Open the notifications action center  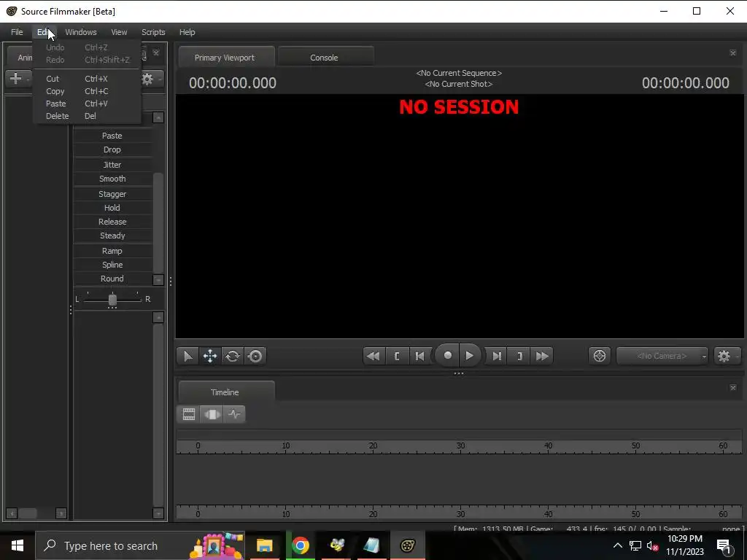724,545
